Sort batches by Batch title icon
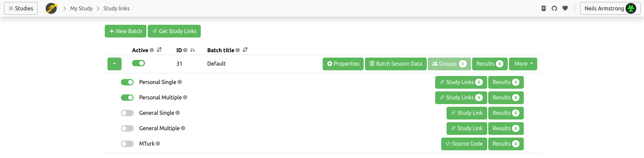This screenshot has width=644, height=158. (x=245, y=50)
